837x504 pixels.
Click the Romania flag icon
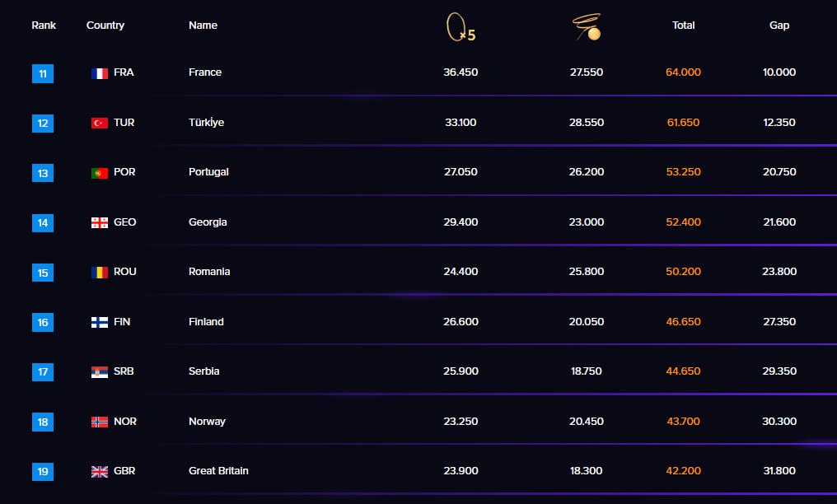(100, 273)
